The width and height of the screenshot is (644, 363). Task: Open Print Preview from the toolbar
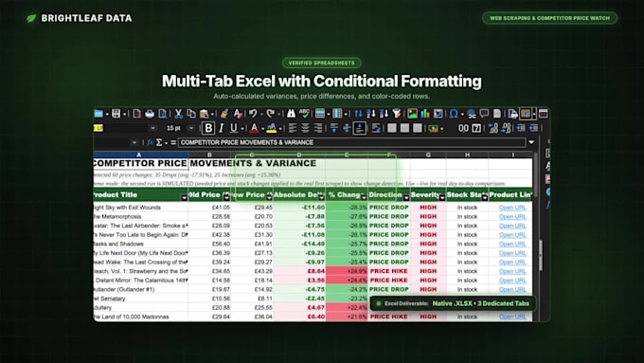[x=163, y=114]
